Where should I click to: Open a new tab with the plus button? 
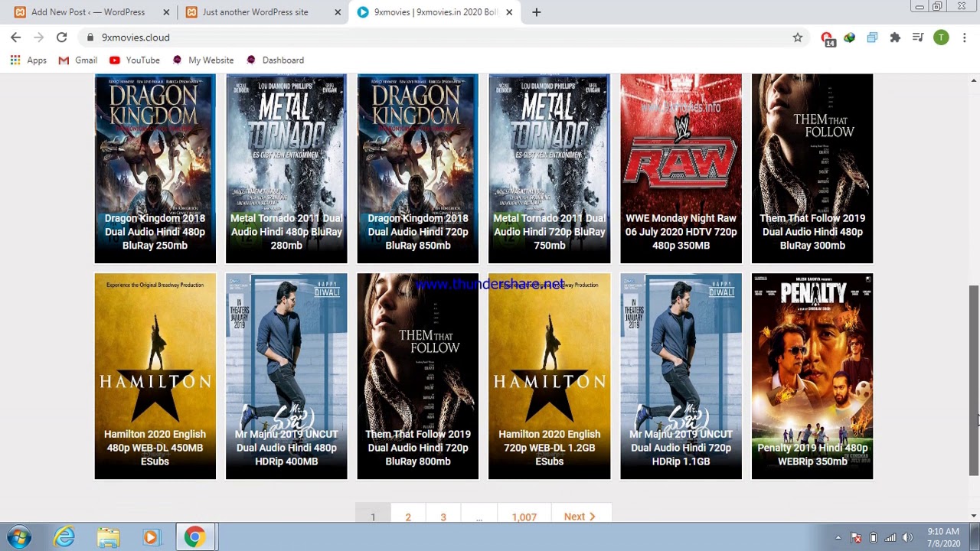click(x=536, y=12)
